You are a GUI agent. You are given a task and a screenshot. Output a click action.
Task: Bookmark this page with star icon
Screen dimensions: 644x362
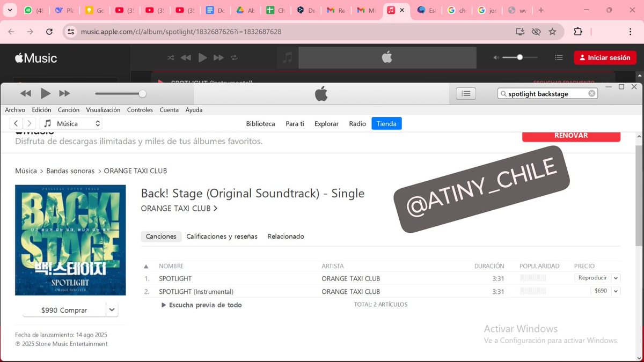pyautogui.click(x=552, y=32)
